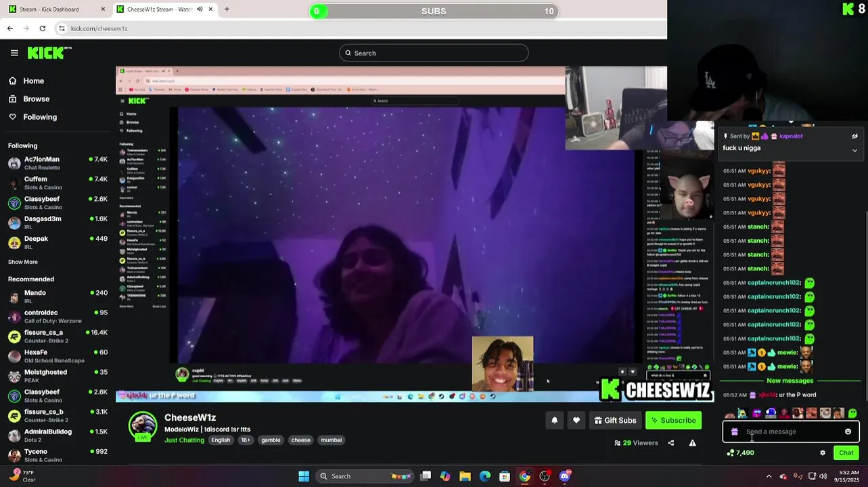
Task: Click the SUBS goal progress bar
Action: [x=434, y=11]
